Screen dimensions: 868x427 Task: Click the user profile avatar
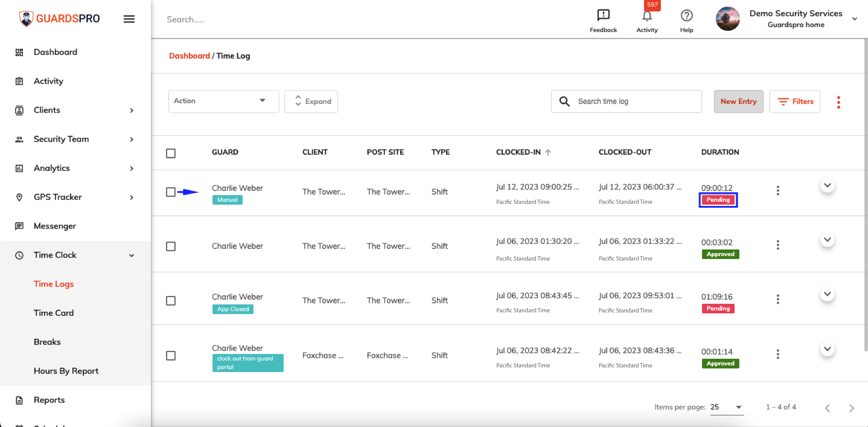727,19
